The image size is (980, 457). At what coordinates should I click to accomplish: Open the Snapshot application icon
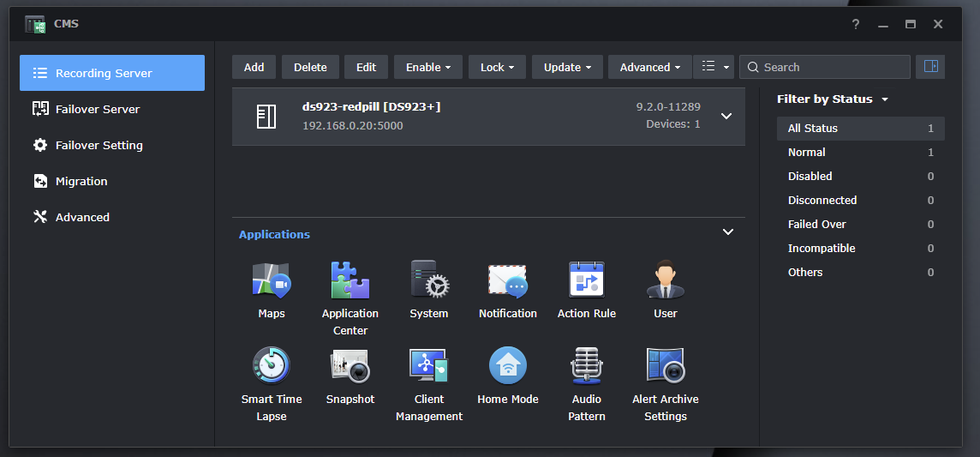click(350, 366)
